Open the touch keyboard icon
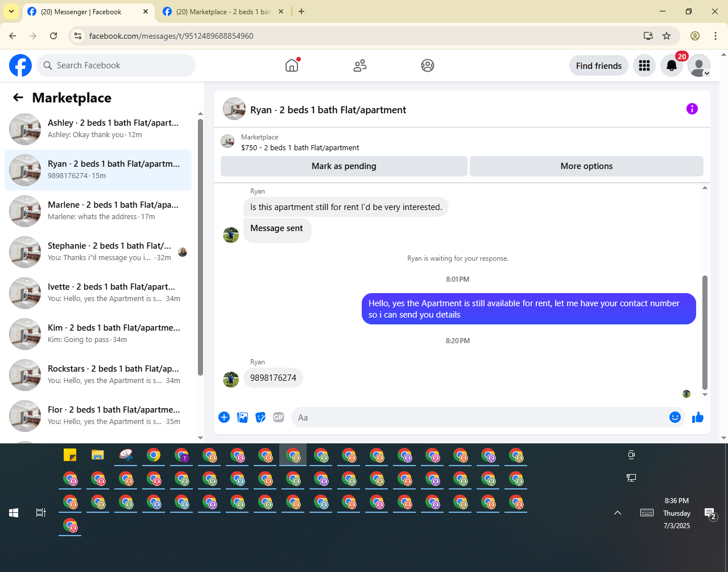Screen dimensions: 728x572 pos(647,513)
